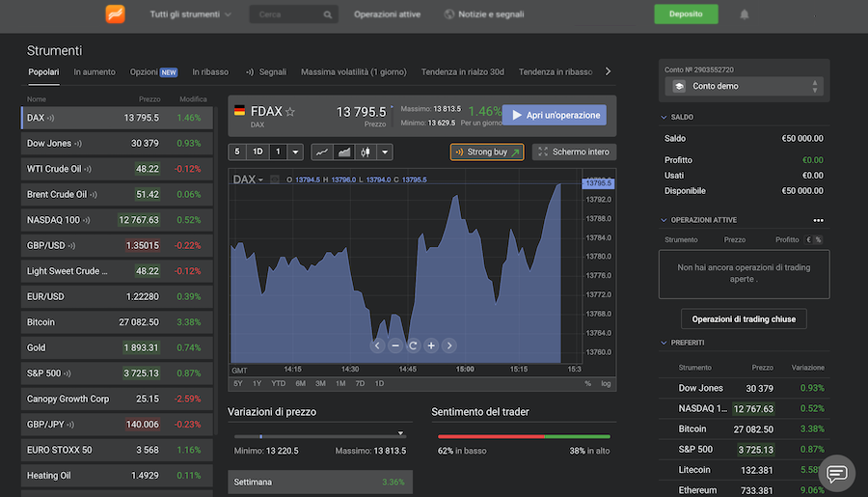Select the candlestick chart type icon
868x497 pixels.
tap(366, 152)
